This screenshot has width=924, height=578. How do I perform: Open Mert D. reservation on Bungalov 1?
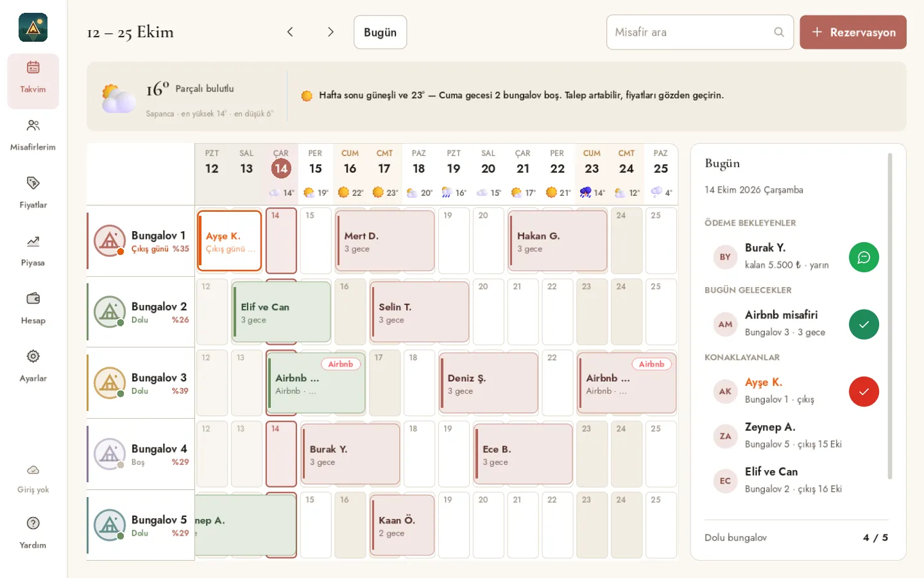[385, 241]
